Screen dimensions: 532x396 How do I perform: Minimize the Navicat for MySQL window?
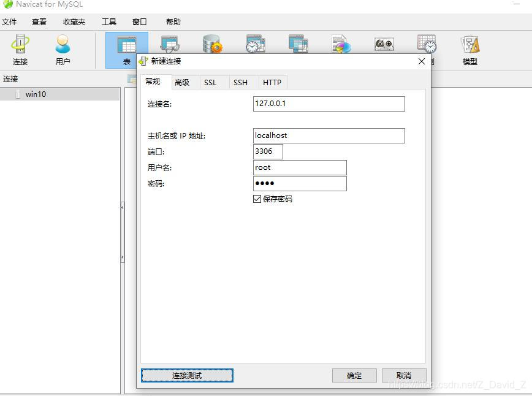517,4
